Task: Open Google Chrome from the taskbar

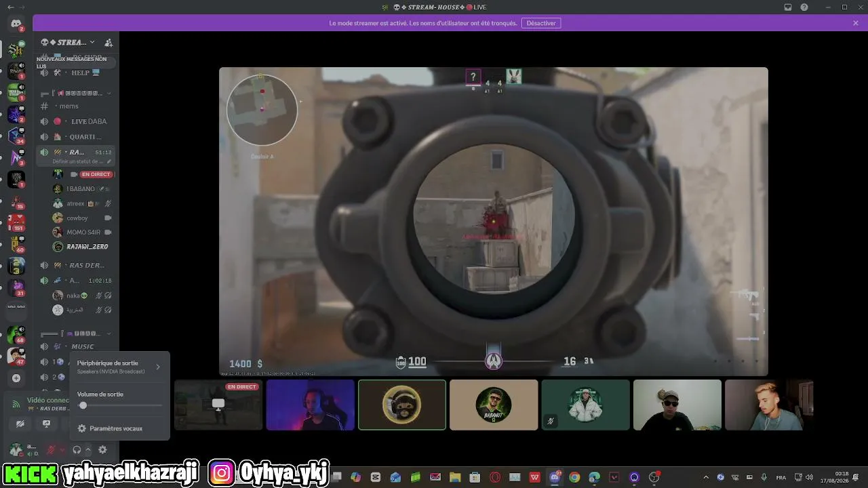Action: [x=574, y=477]
